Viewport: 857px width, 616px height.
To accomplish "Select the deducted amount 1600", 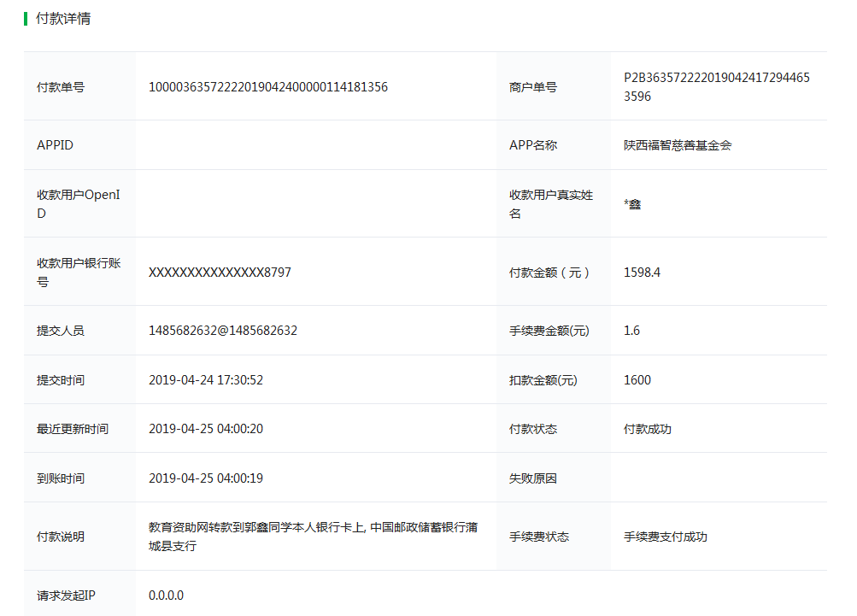I will (x=637, y=380).
